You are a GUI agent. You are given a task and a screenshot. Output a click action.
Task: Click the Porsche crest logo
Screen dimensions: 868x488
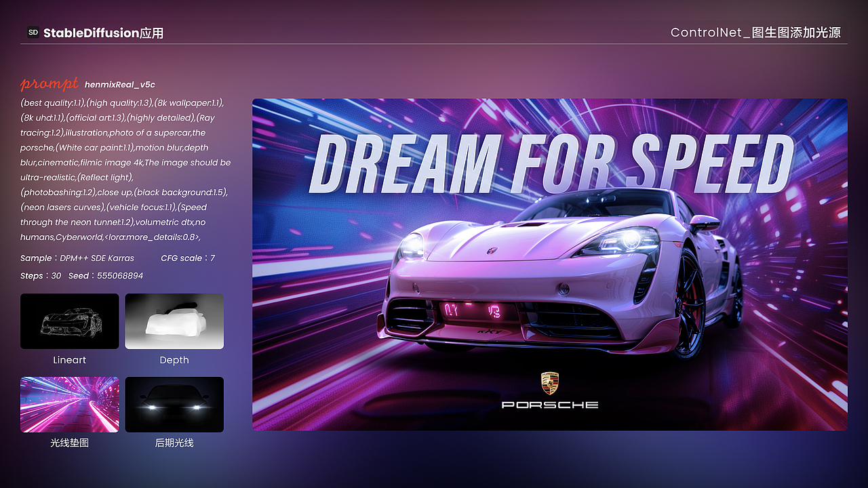[x=550, y=383]
